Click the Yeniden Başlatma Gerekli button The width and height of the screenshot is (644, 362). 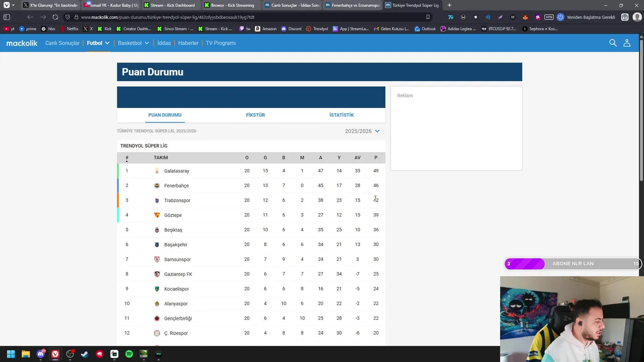587,17
